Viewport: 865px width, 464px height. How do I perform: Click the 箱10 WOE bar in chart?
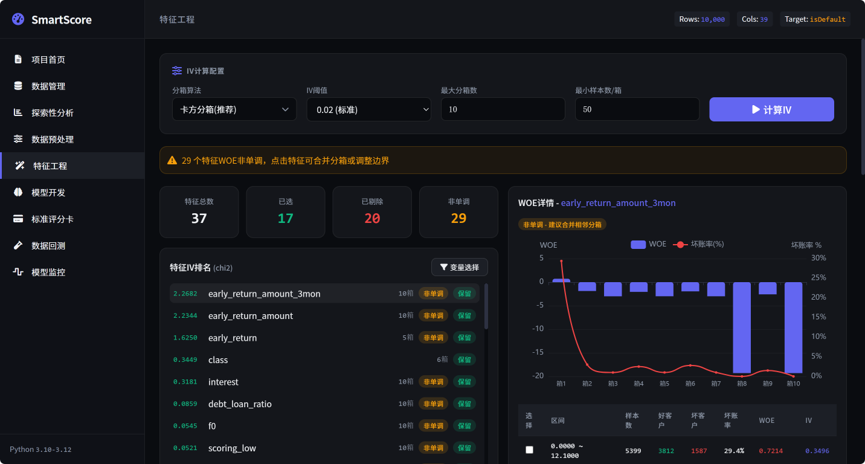(x=793, y=328)
